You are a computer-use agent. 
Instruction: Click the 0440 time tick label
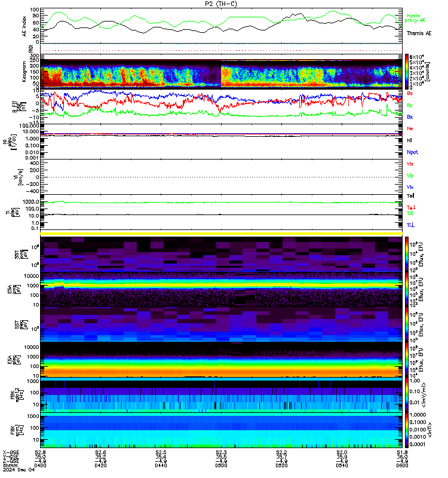click(161, 465)
